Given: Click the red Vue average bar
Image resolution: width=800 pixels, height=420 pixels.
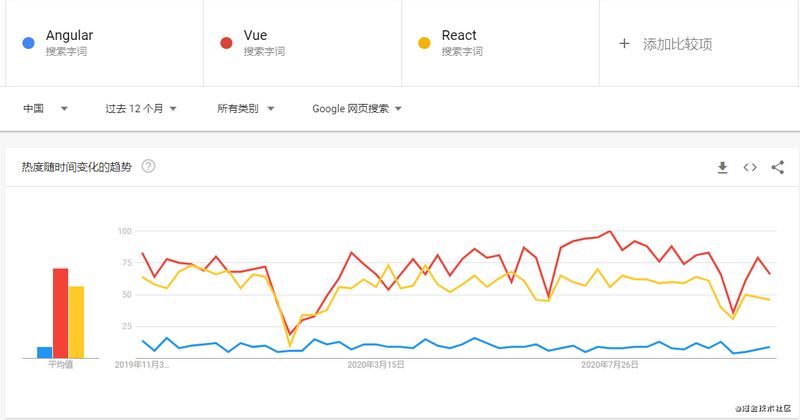Looking at the screenshot, I should (x=60, y=313).
